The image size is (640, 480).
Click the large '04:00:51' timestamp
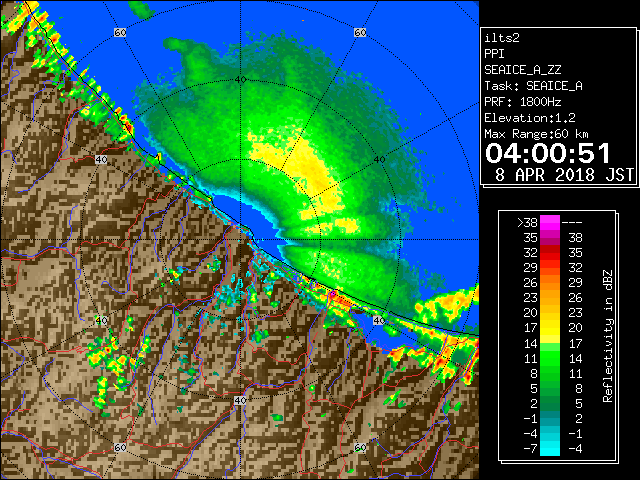point(548,153)
